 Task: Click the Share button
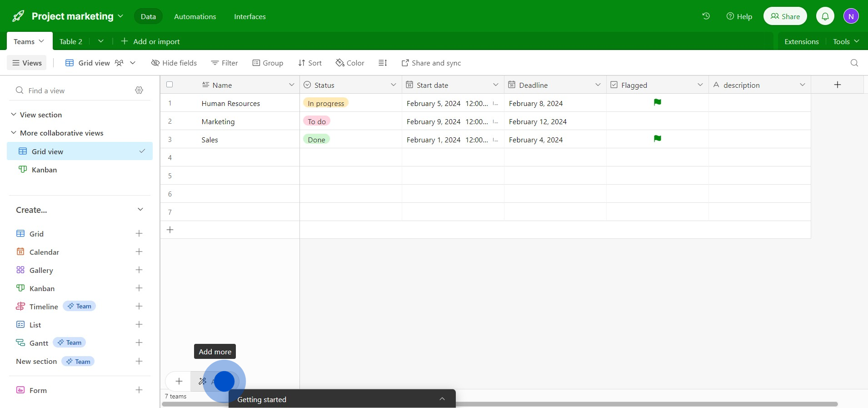point(785,16)
